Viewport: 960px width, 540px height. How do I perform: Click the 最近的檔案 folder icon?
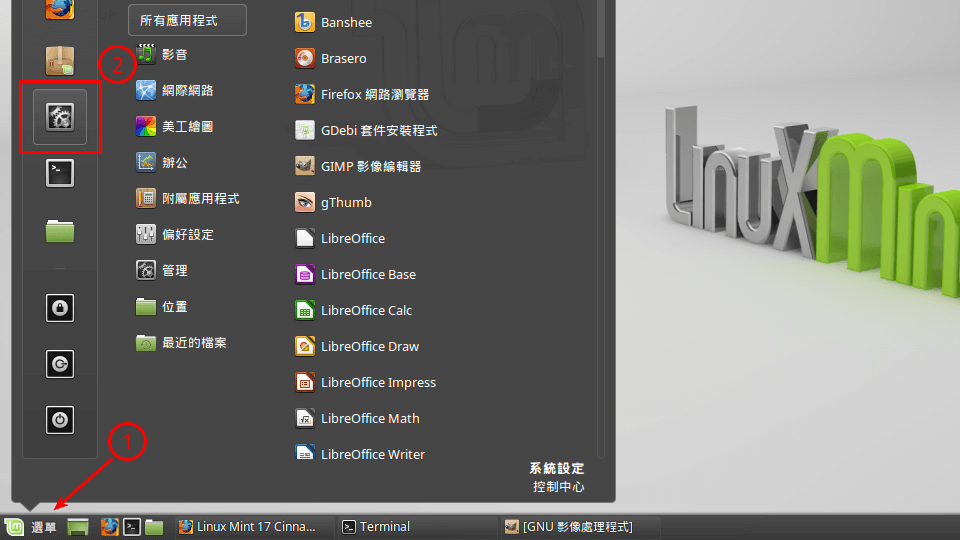pos(146,343)
